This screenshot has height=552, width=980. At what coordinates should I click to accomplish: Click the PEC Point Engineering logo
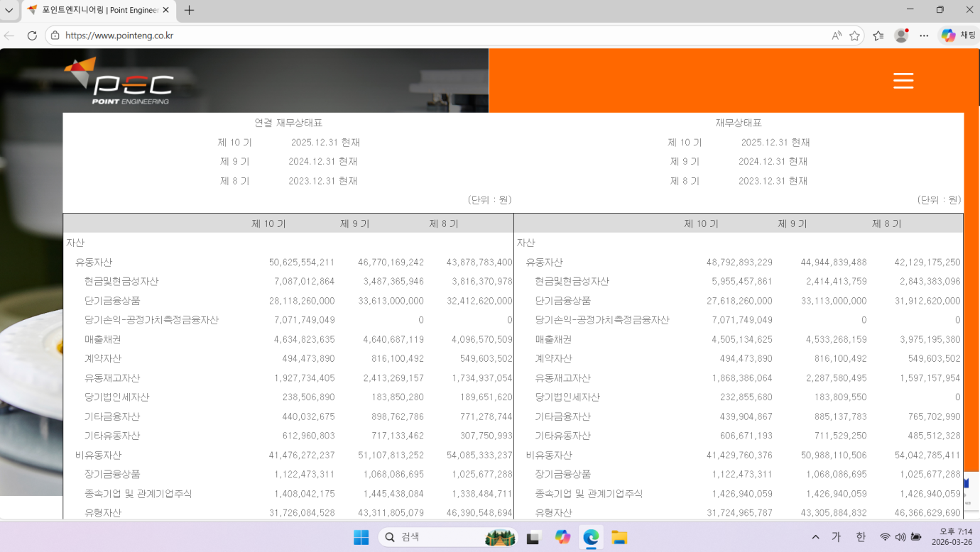tap(120, 82)
